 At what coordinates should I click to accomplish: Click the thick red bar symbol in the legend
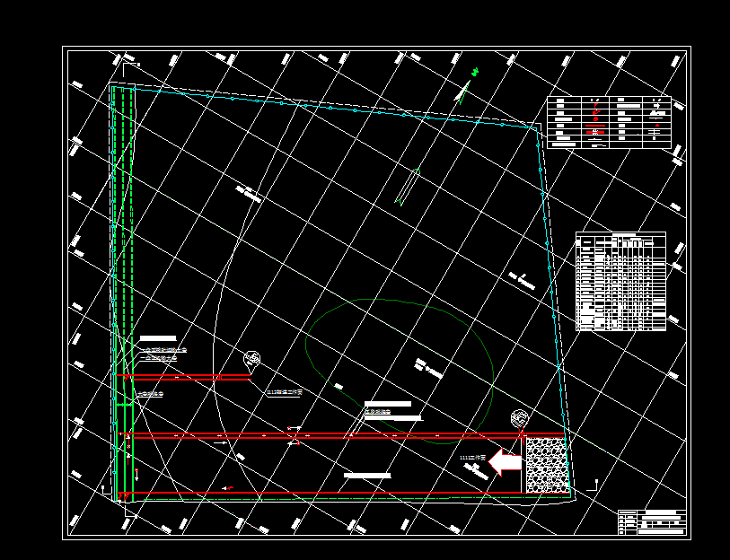click(x=595, y=126)
